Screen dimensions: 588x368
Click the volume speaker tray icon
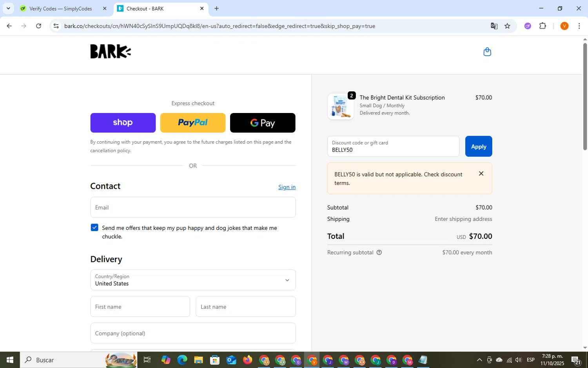pos(519,360)
